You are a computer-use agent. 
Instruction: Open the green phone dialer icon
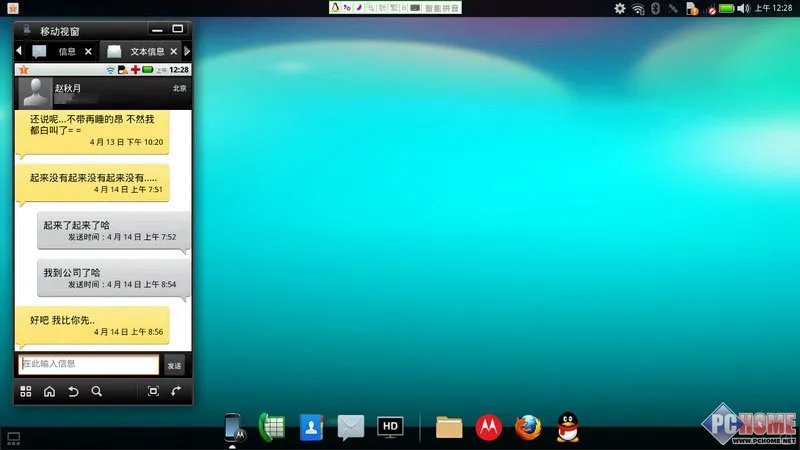coord(271,427)
